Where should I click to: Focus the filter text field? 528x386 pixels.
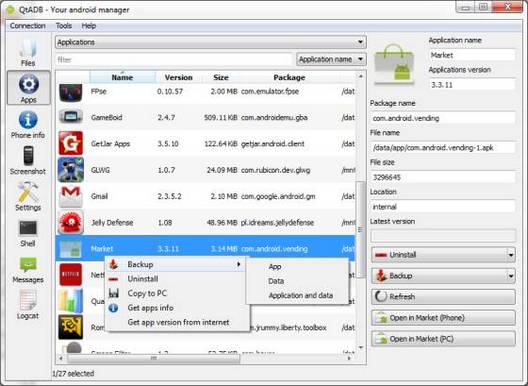[x=174, y=60]
